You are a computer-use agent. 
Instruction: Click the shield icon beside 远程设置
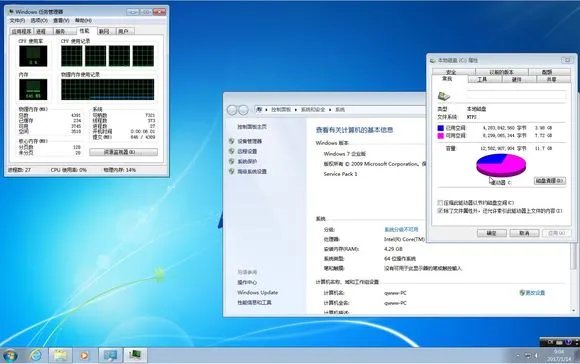(232, 151)
